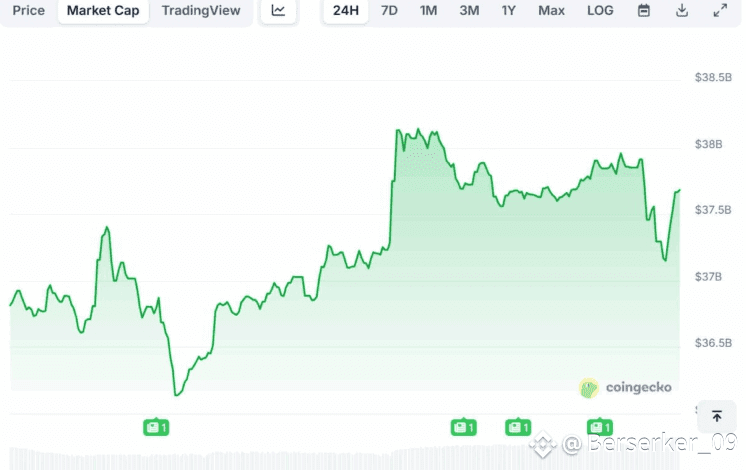Open the TradingView tab

click(x=201, y=11)
